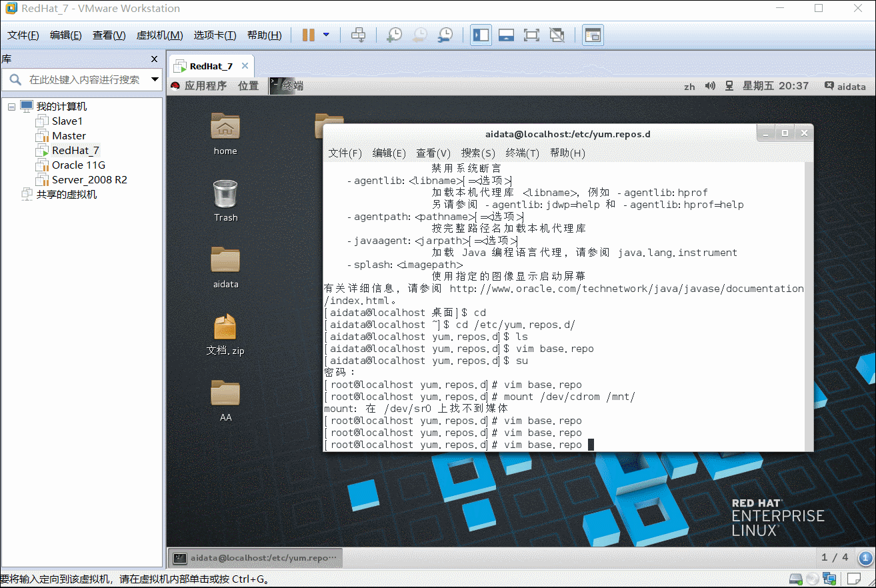Toggle the console view button
The image size is (876, 588).
pos(593,35)
